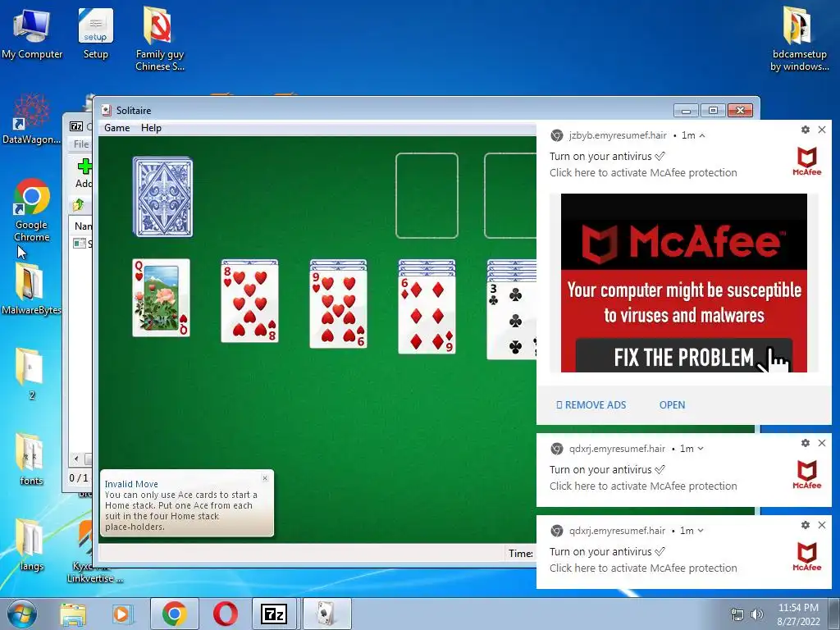This screenshot has height=630, width=840.
Task: Open settings gear on bottom qdxrj notification
Action: (x=806, y=525)
